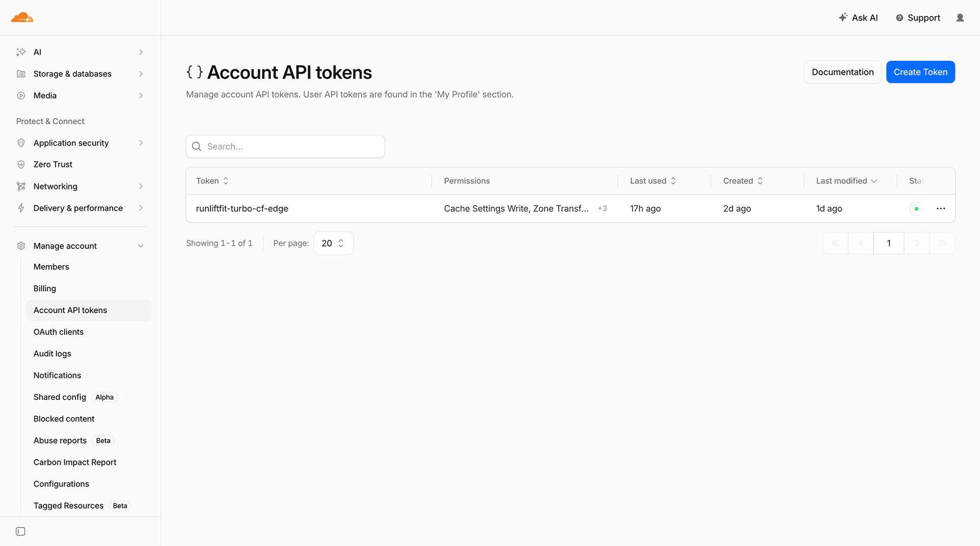Collapse the Manage account section chevron

[x=141, y=246]
